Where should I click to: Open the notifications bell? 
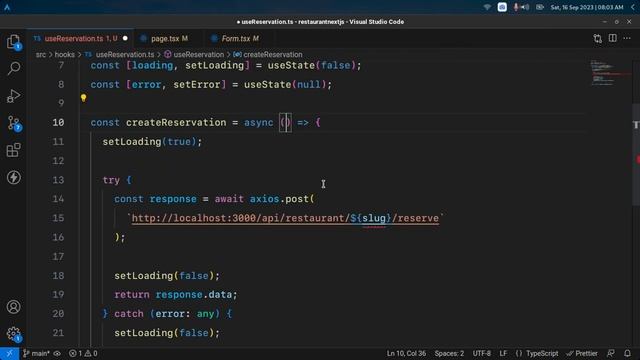(627, 353)
